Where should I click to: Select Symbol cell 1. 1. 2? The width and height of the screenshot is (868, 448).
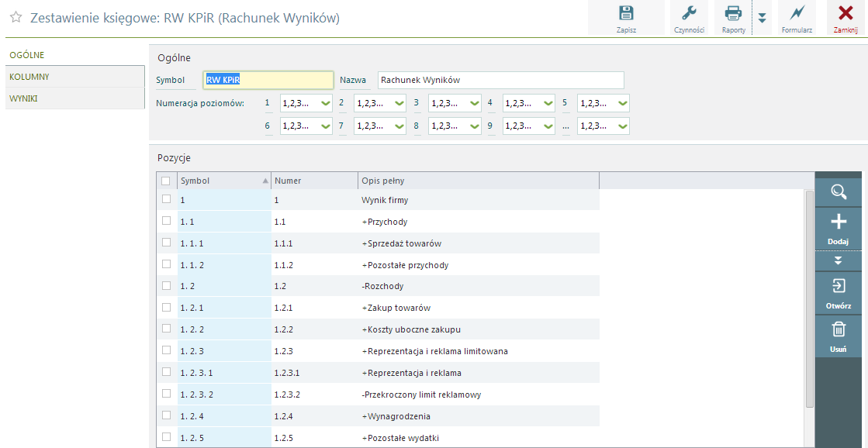click(x=224, y=265)
